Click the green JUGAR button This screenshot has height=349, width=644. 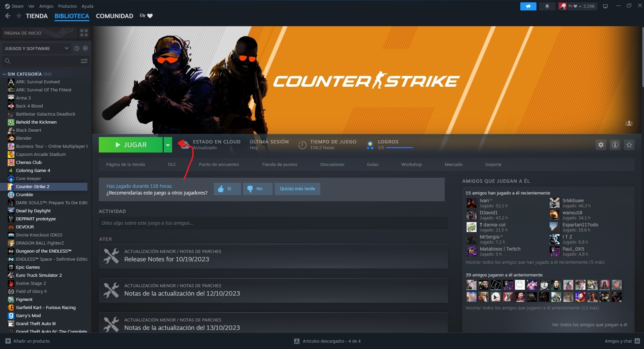click(131, 145)
